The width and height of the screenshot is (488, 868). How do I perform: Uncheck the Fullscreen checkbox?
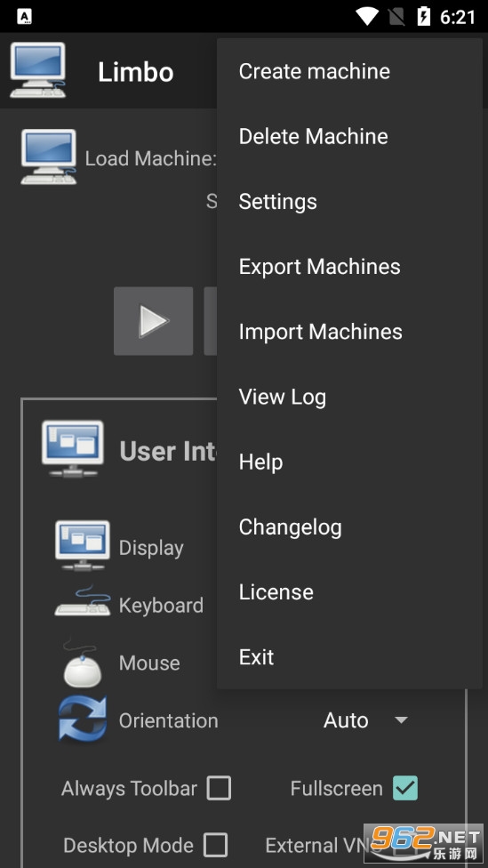click(x=405, y=788)
